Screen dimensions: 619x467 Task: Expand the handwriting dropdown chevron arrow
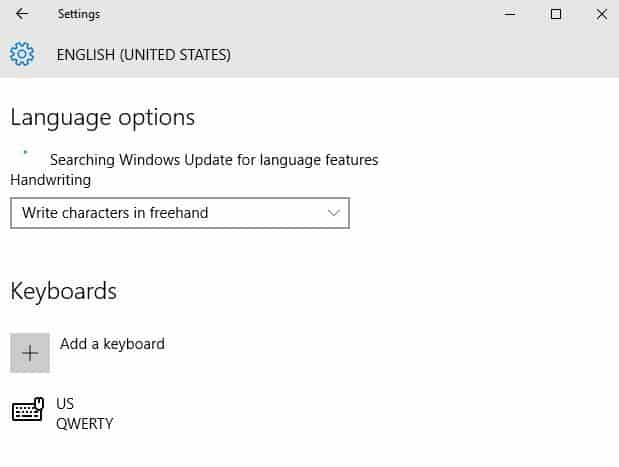[x=334, y=213]
